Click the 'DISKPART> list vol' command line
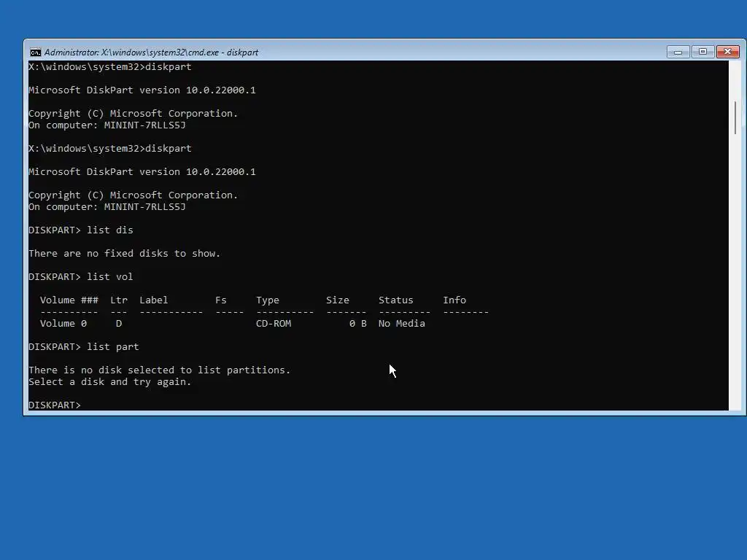Image resolution: width=747 pixels, height=560 pixels. (80, 276)
